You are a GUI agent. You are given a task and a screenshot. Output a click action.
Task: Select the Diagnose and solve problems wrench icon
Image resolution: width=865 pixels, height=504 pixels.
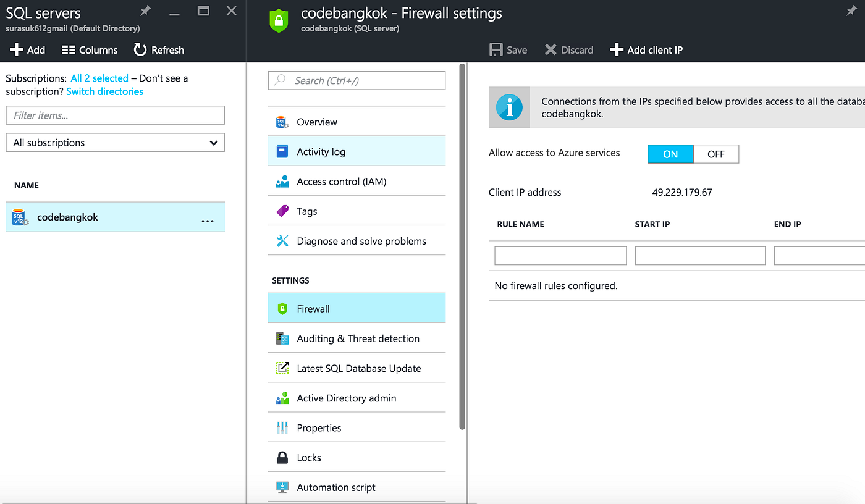[282, 240]
